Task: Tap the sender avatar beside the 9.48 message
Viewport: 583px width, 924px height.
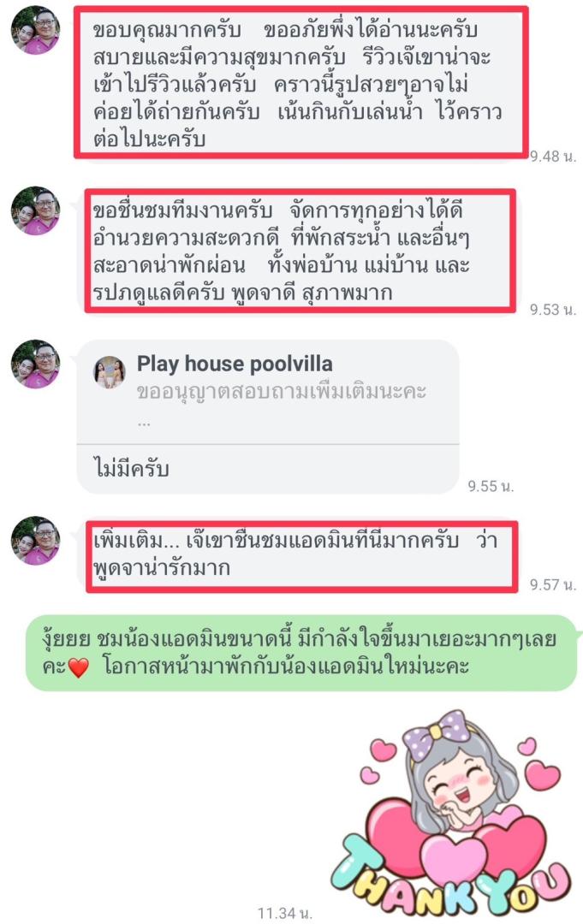Action: pos(35,30)
